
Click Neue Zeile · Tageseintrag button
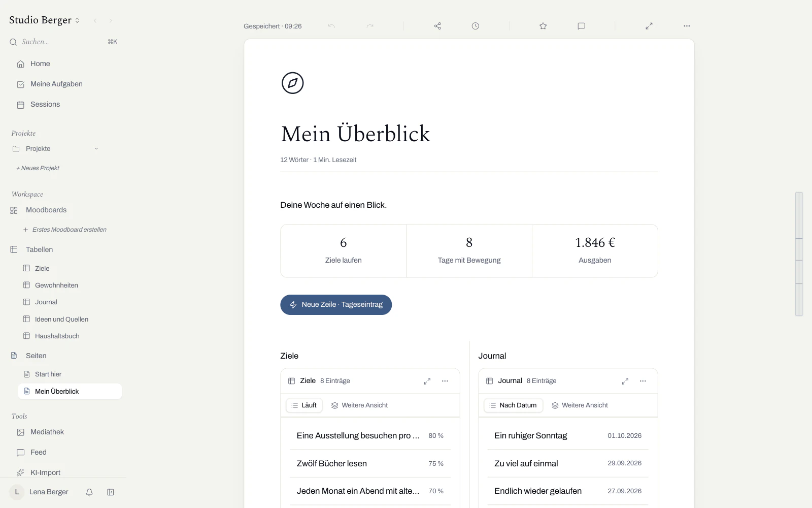click(x=336, y=305)
